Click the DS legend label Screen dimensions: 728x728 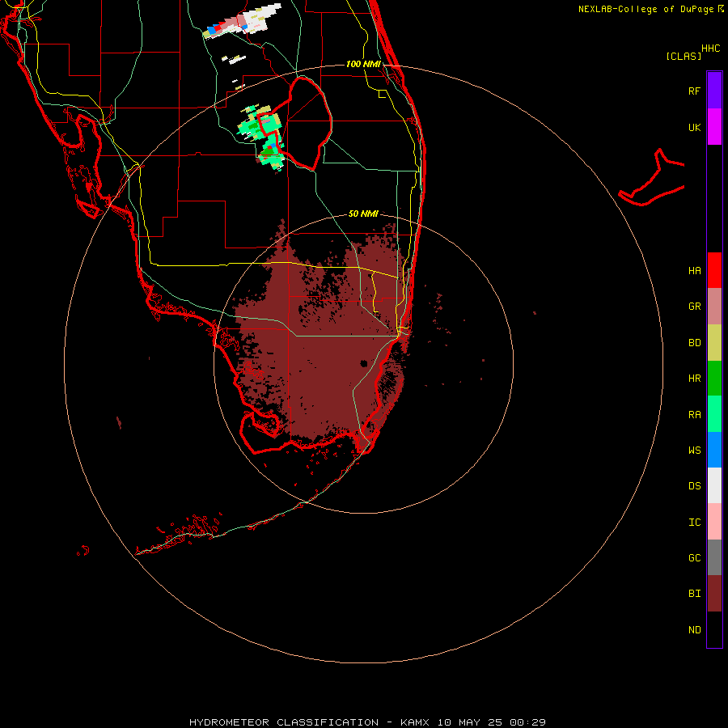click(x=694, y=486)
